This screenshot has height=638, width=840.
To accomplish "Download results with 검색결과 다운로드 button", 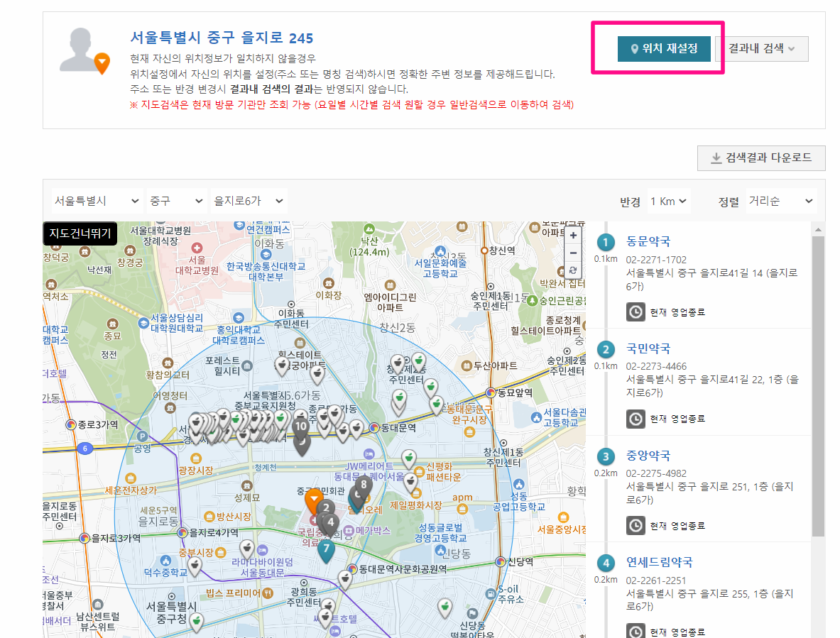I will pos(760,158).
